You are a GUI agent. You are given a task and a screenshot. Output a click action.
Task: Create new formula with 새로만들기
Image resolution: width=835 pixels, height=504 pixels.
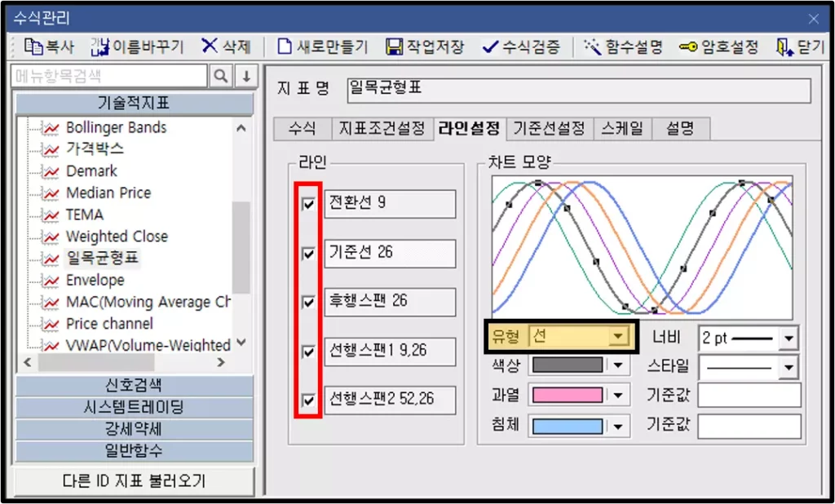(323, 46)
